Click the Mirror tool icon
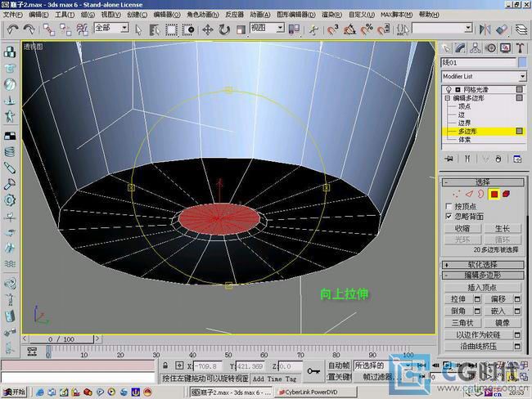Image resolution: width=532 pixels, height=399 pixels. (485, 29)
